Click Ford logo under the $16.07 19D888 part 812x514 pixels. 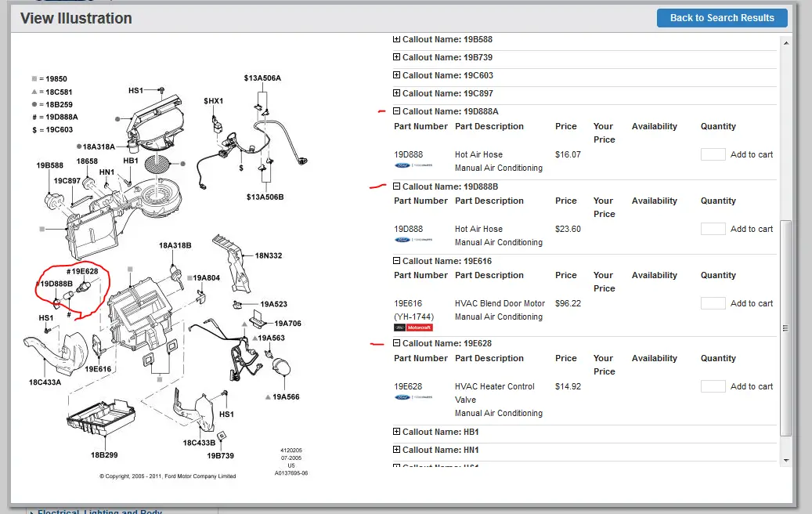click(x=413, y=165)
